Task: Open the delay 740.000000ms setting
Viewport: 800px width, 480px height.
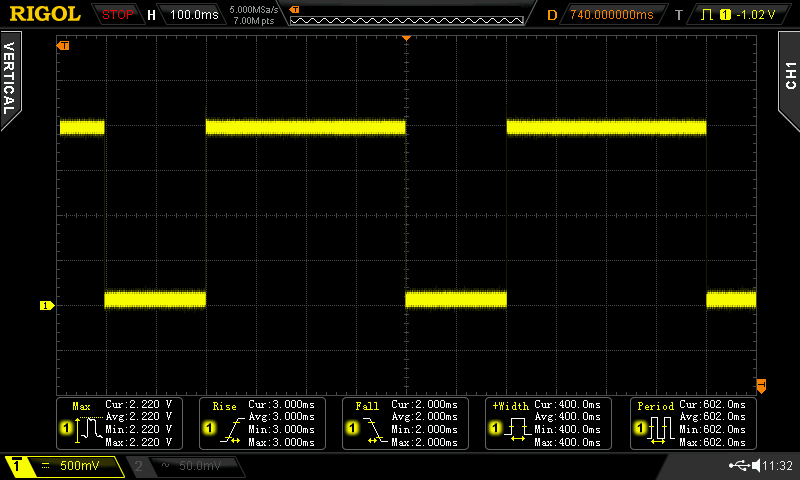Action: click(x=610, y=14)
